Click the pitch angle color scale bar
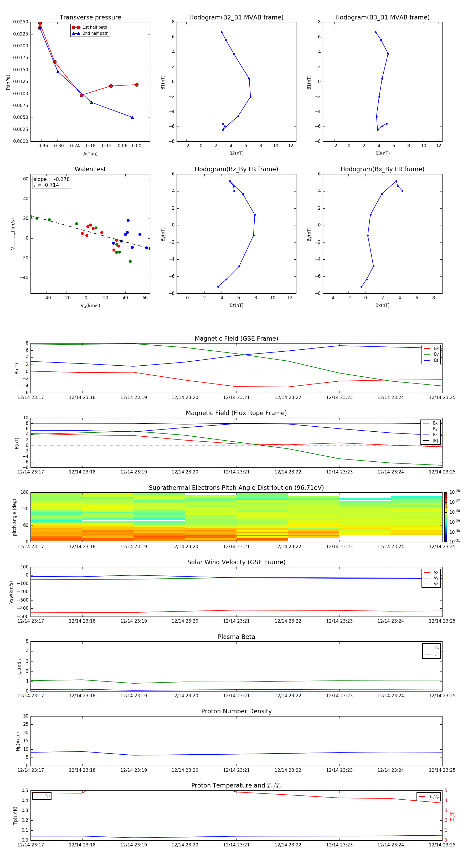This screenshot has width=473, height=868. click(446, 517)
